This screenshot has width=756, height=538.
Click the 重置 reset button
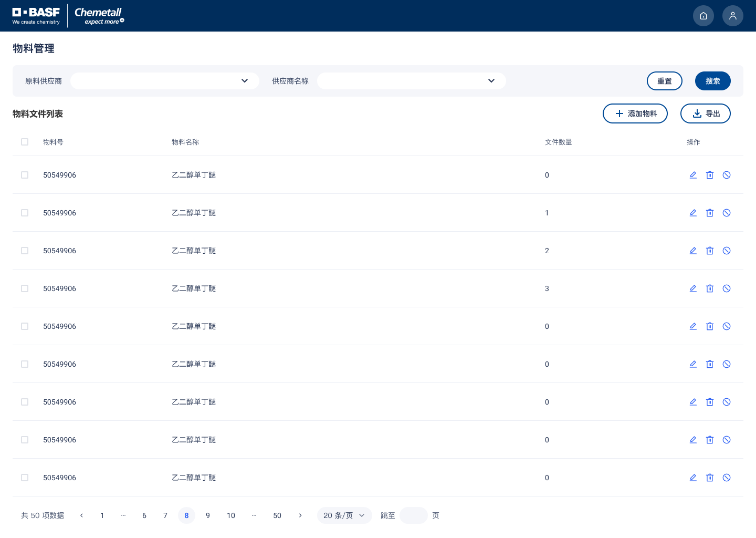point(665,81)
